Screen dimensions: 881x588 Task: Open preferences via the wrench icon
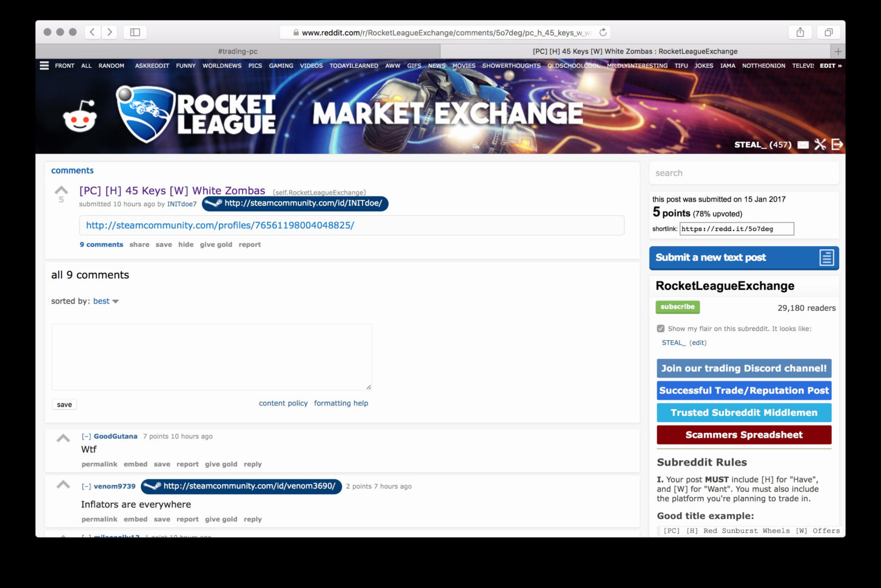point(820,145)
